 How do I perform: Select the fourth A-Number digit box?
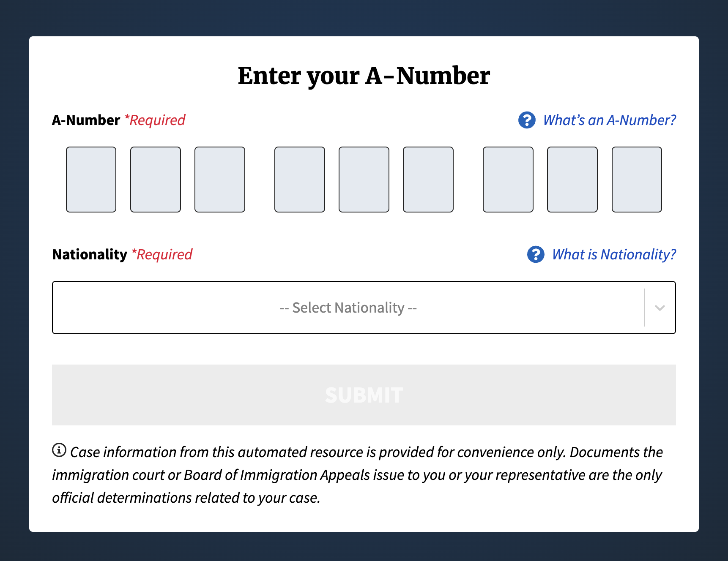[299, 179]
